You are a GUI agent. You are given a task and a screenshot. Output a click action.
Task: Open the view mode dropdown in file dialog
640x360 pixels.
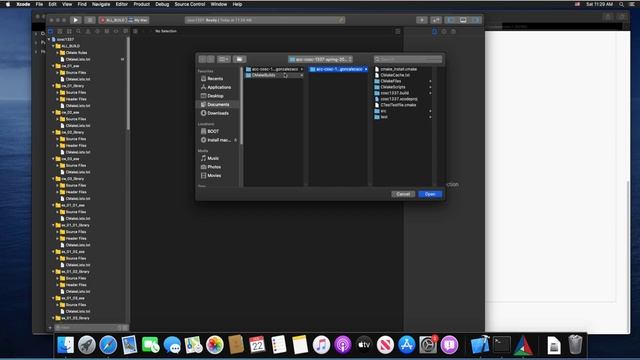[223, 59]
